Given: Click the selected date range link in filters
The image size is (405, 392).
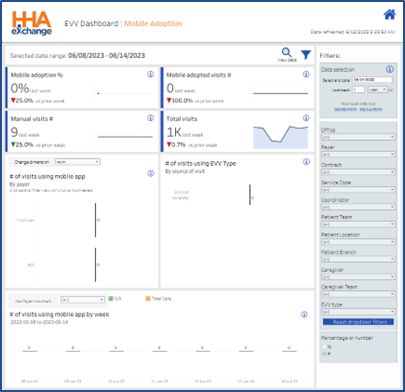Looking at the screenshot, I should pyautogui.click(x=358, y=109).
